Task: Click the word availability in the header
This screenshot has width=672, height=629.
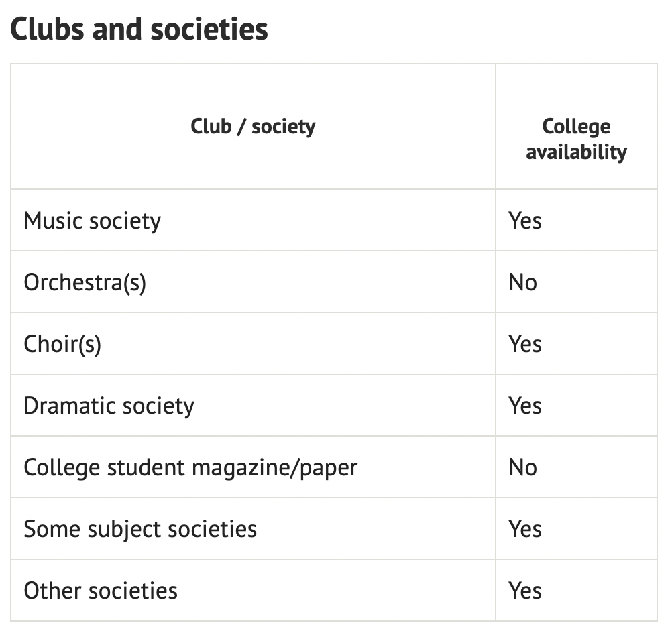Action: click(576, 152)
